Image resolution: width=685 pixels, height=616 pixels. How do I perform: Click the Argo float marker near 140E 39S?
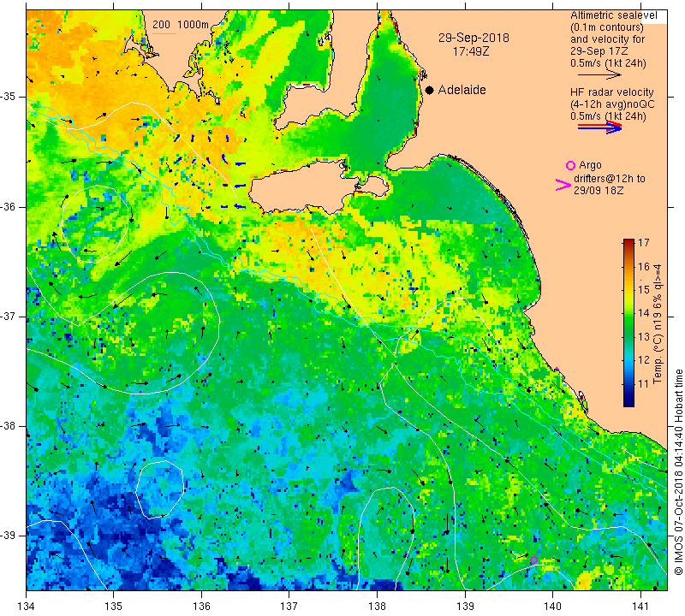(533, 560)
